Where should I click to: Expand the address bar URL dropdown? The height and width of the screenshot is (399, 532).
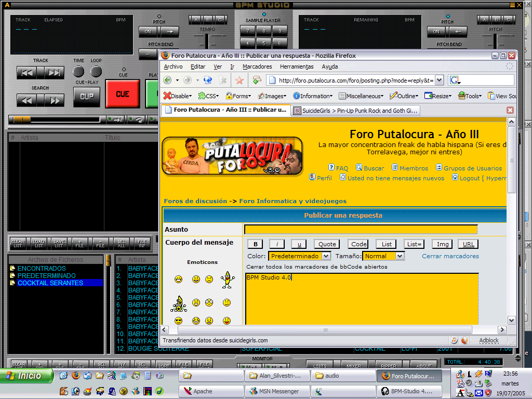tap(440, 80)
